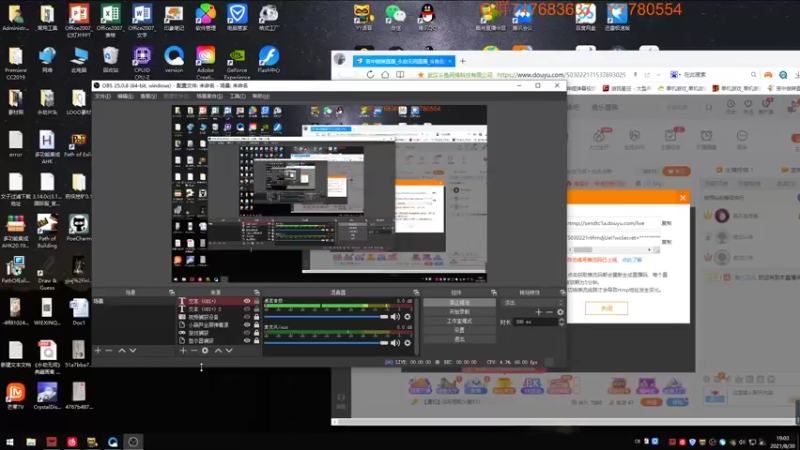Click the 停止推流 button in OBS controls
The height and width of the screenshot is (450, 800).
coord(459,303)
